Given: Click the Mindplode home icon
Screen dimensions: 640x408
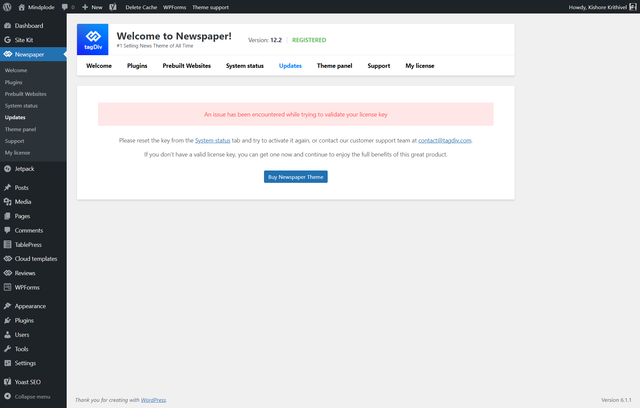Looking at the screenshot, I should 22,7.
